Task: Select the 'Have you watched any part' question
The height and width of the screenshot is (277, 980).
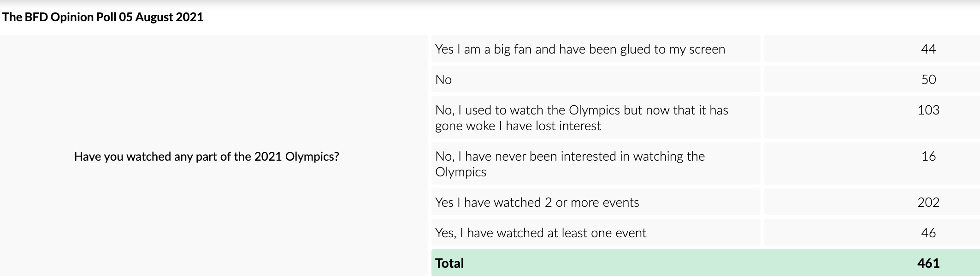Action: coord(207,157)
